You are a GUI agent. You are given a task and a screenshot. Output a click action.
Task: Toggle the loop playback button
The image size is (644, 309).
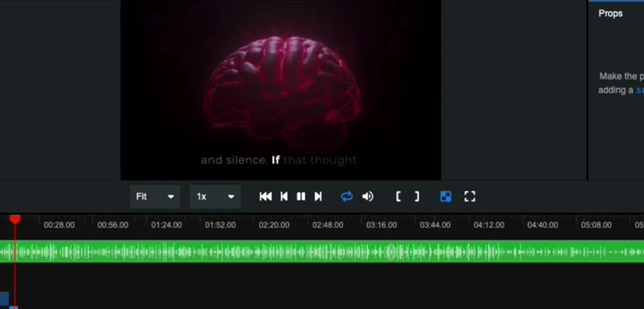click(x=347, y=196)
